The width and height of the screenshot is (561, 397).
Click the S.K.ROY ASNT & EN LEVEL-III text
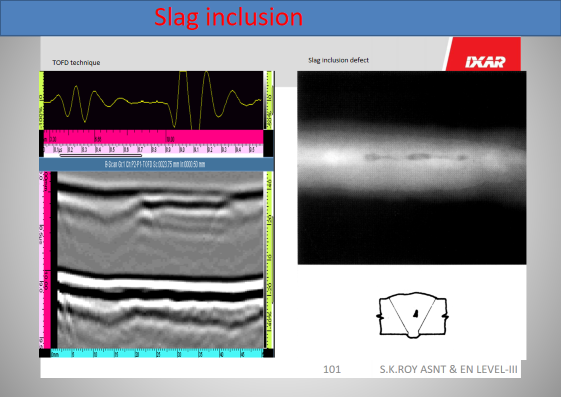click(448, 369)
